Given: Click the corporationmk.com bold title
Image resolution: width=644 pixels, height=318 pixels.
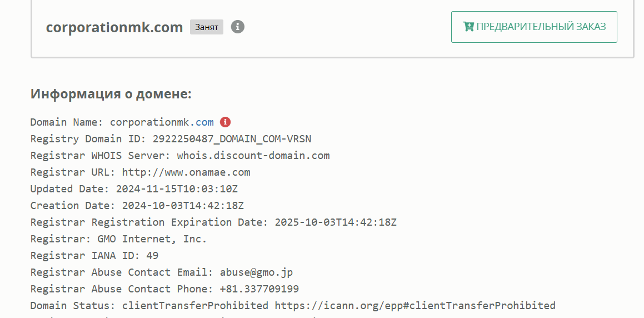Looking at the screenshot, I should tap(114, 27).
